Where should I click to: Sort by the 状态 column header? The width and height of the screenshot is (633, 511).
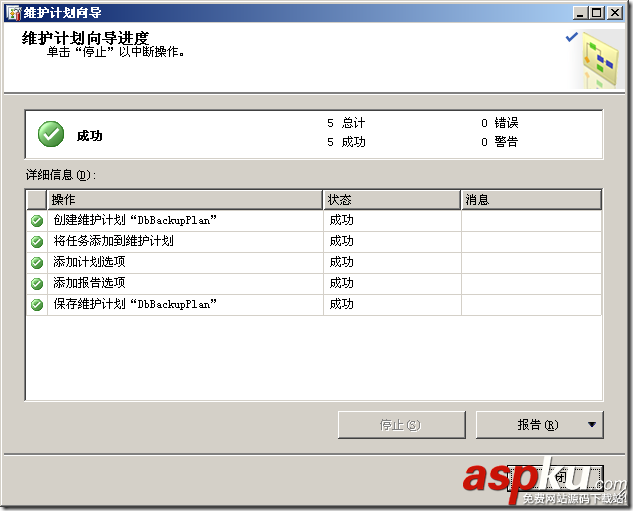tap(392, 200)
